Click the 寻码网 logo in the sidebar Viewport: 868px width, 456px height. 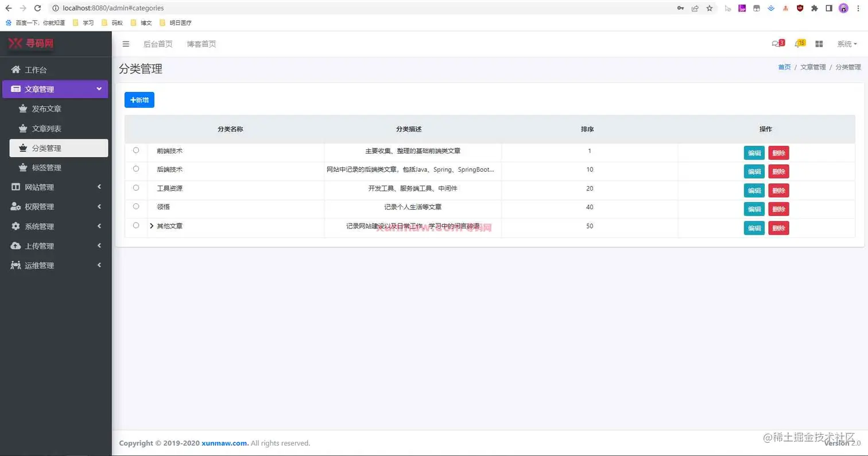click(x=32, y=44)
